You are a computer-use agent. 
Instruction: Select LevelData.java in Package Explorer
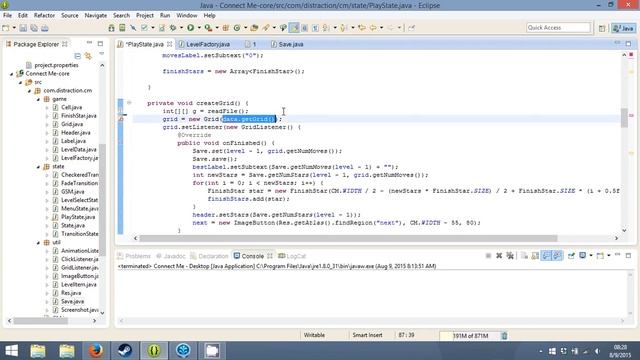pyautogui.click(x=79, y=150)
